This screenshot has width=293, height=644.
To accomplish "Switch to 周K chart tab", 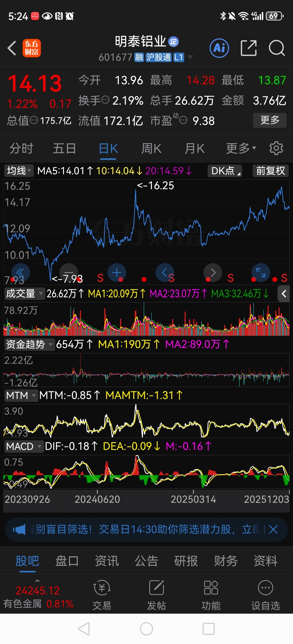I will pyautogui.click(x=151, y=149).
